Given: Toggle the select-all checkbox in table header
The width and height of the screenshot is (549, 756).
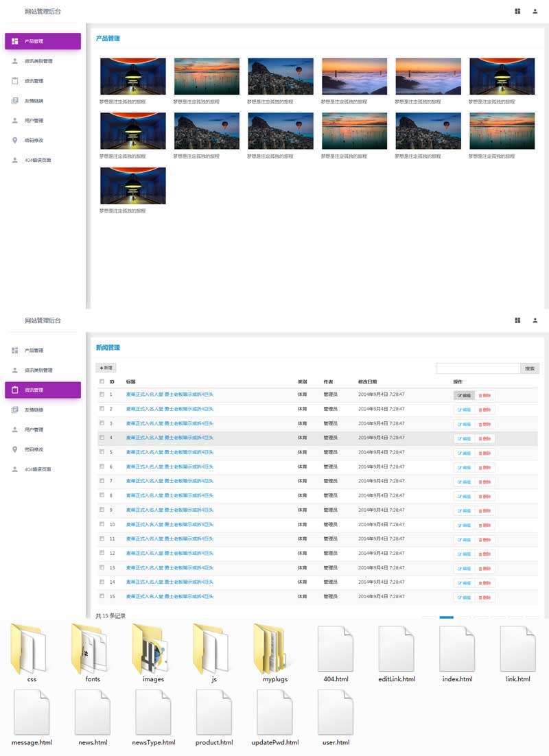Looking at the screenshot, I should [102, 381].
